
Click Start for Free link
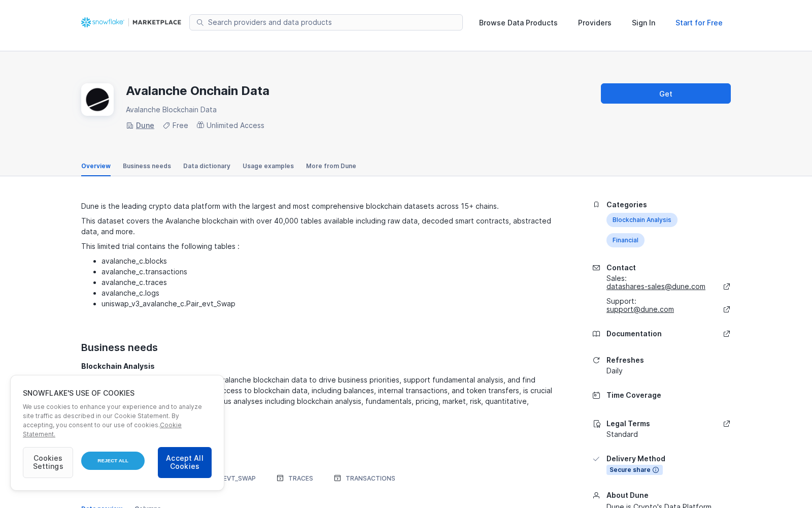pos(699,23)
